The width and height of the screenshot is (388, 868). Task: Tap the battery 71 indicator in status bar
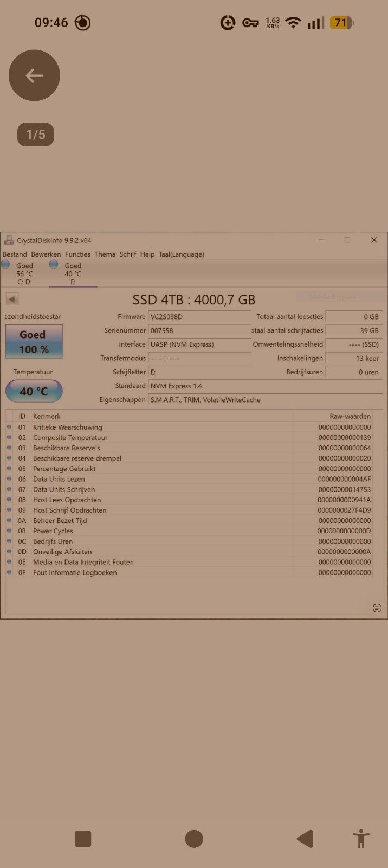click(x=342, y=23)
